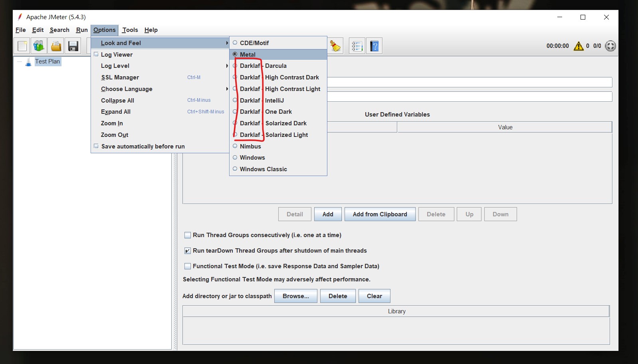Click the warning triangle error counter icon
The image size is (638, 364).
point(579,46)
